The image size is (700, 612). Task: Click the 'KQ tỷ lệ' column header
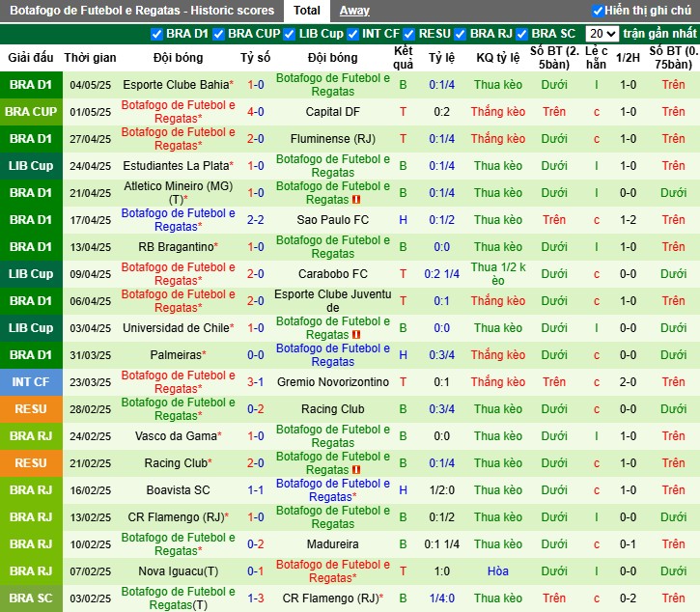pyautogui.click(x=498, y=58)
